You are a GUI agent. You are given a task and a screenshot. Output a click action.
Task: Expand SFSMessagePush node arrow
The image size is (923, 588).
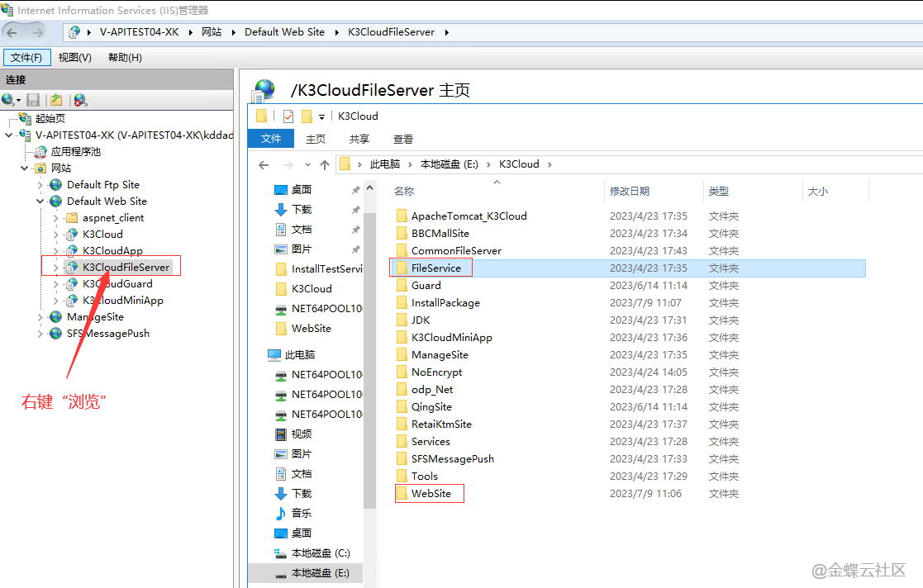point(40,333)
